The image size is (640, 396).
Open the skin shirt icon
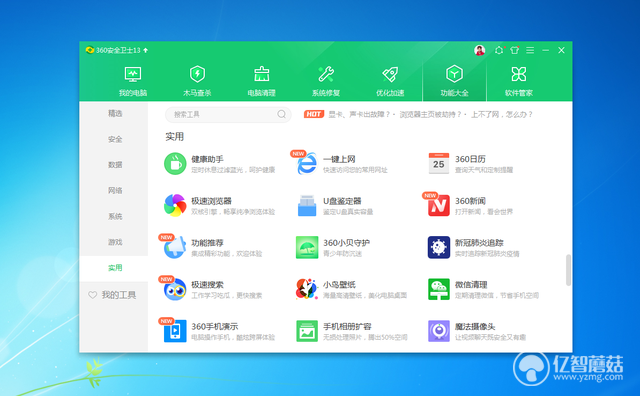pyautogui.click(x=514, y=50)
